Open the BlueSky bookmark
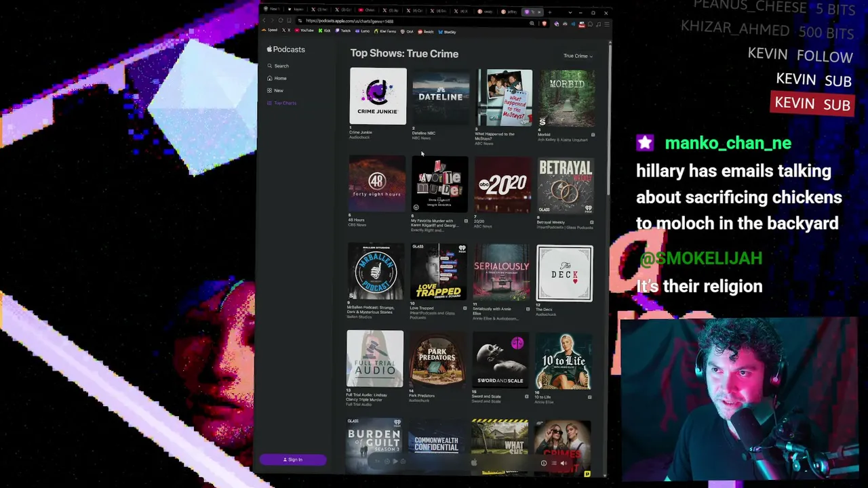This screenshot has width=868, height=488. tap(448, 32)
